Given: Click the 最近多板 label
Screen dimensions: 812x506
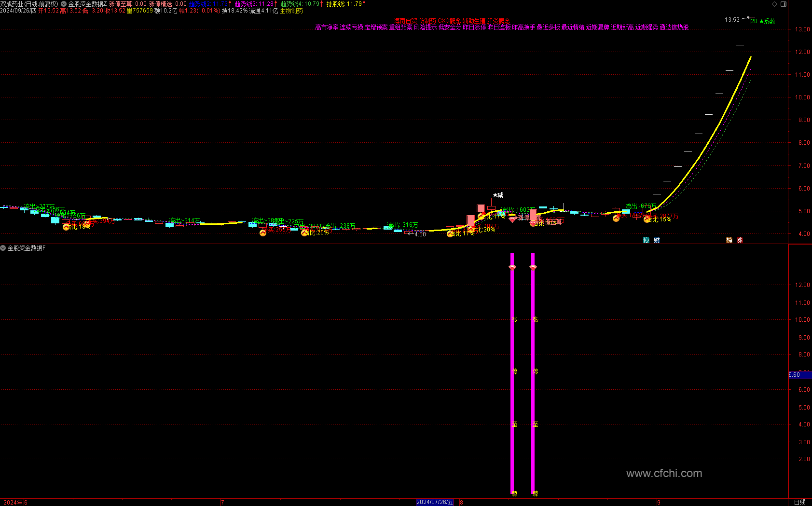Looking at the screenshot, I should point(548,27).
